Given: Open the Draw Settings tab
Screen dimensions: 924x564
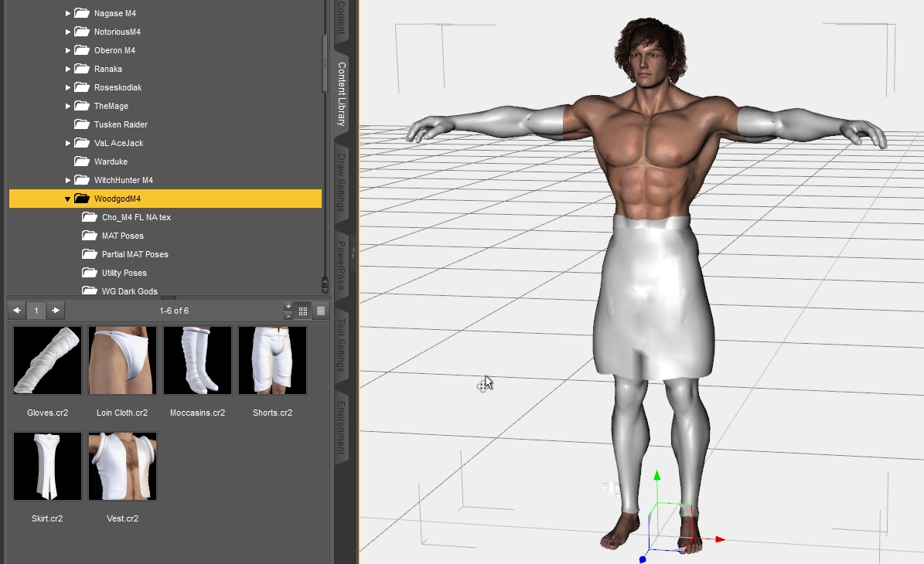Looking at the screenshot, I should (x=341, y=182).
